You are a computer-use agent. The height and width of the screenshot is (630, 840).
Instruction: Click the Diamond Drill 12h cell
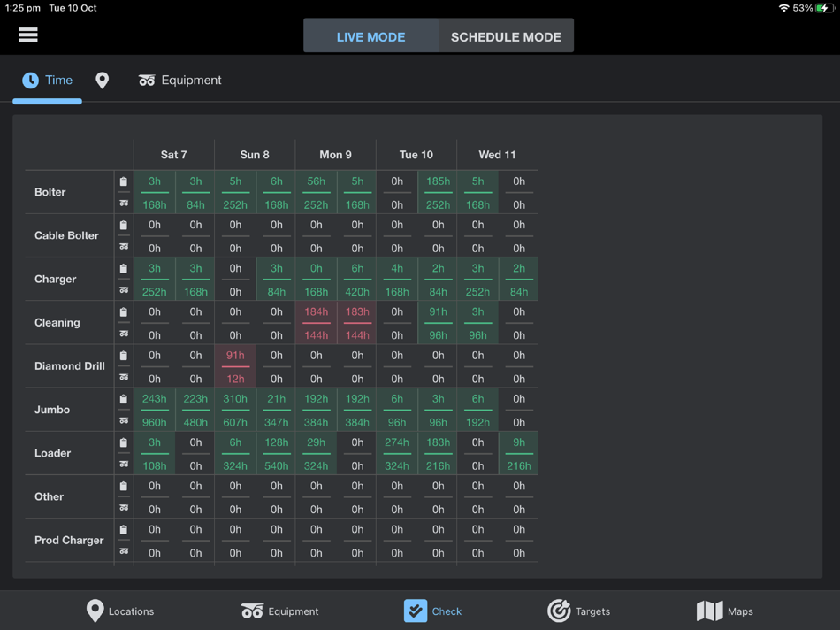[x=235, y=379]
